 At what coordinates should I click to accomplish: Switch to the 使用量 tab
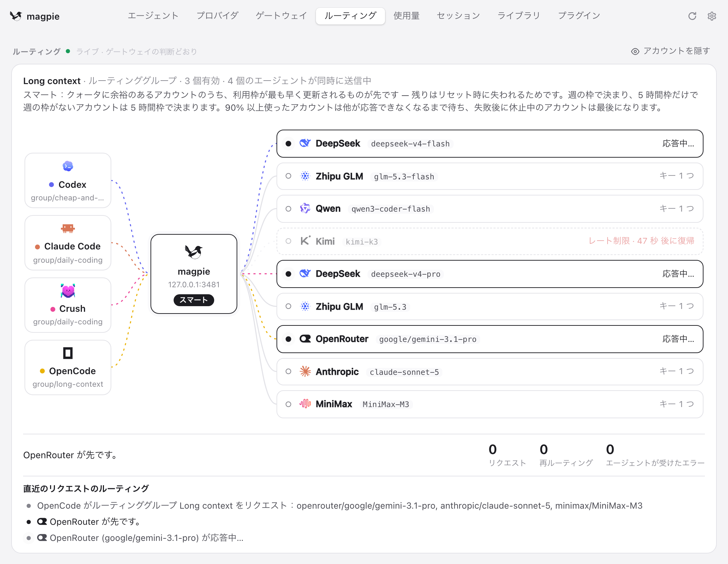click(406, 16)
